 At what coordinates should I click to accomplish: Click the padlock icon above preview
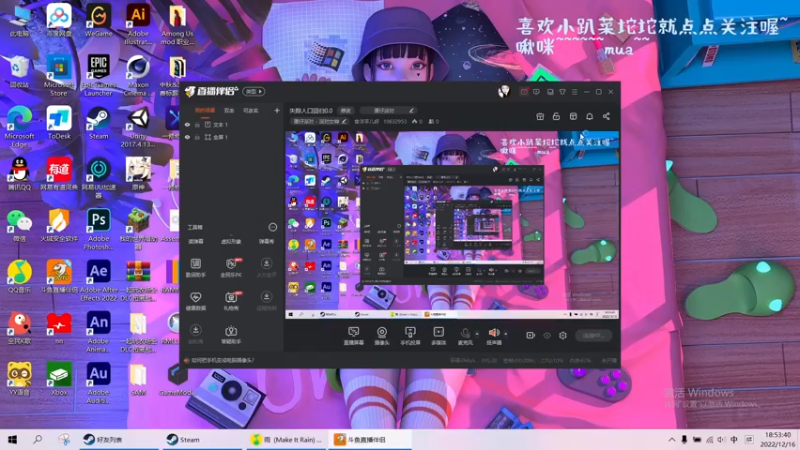(x=556, y=116)
